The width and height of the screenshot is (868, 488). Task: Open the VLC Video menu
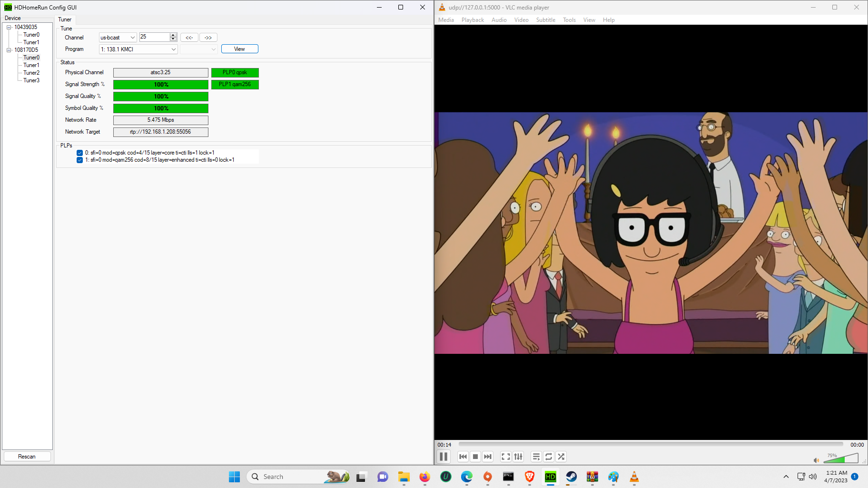(x=522, y=20)
